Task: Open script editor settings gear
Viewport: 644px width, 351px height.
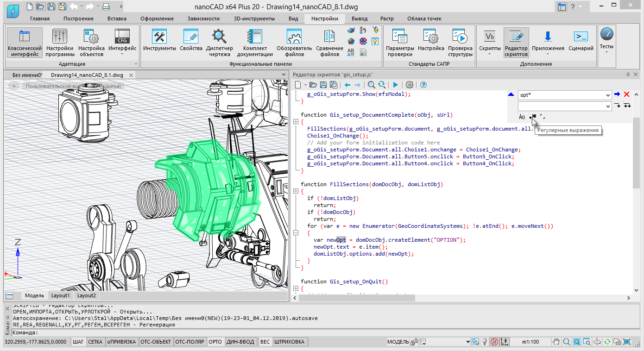Action: [409, 85]
